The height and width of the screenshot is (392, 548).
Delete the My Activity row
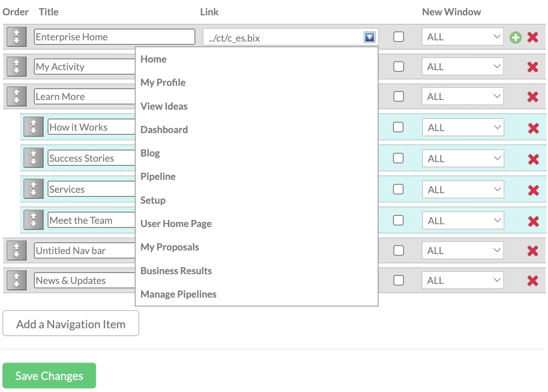tap(533, 67)
